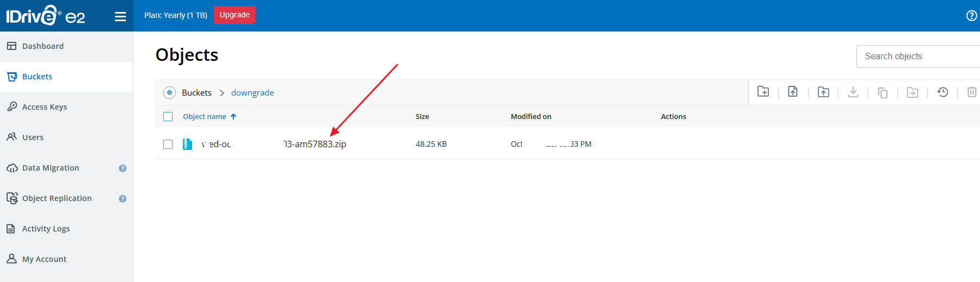Screen dimensions: 980x282
Task: Open object version history clock icon
Action: pyautogui.click(x=943, y=92)
